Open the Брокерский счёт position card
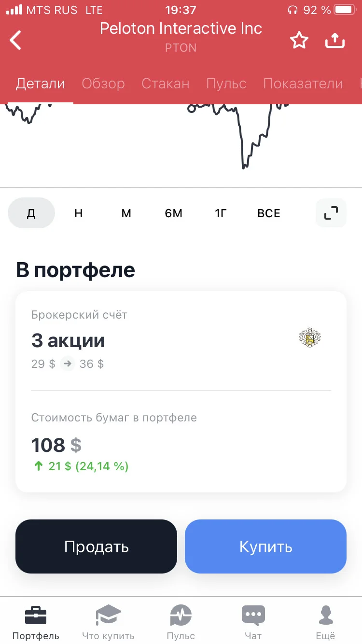The width and height of the screenshot is (362, 644). 181,392
